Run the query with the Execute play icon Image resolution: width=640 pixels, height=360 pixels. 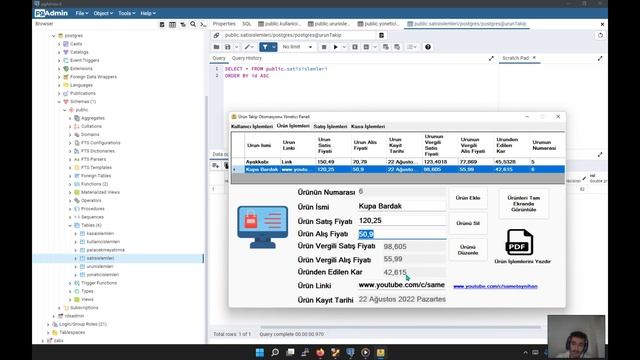click(335, 47)
